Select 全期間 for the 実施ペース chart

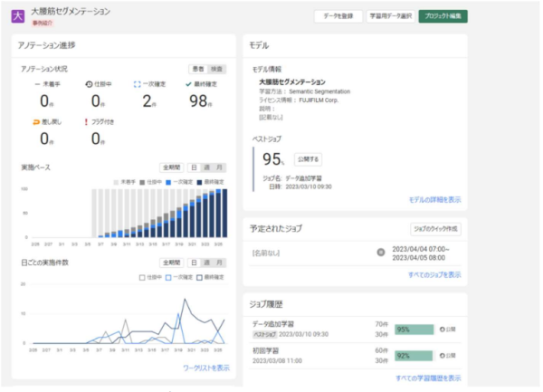tap(171, 167)
